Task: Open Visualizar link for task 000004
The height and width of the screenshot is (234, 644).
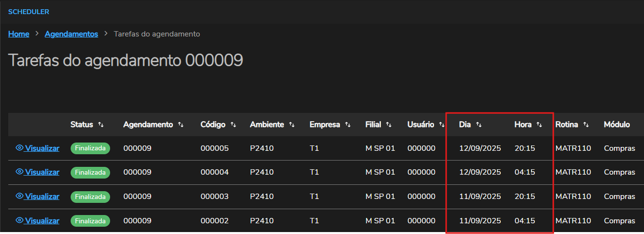Action: [x=42, y=172]
